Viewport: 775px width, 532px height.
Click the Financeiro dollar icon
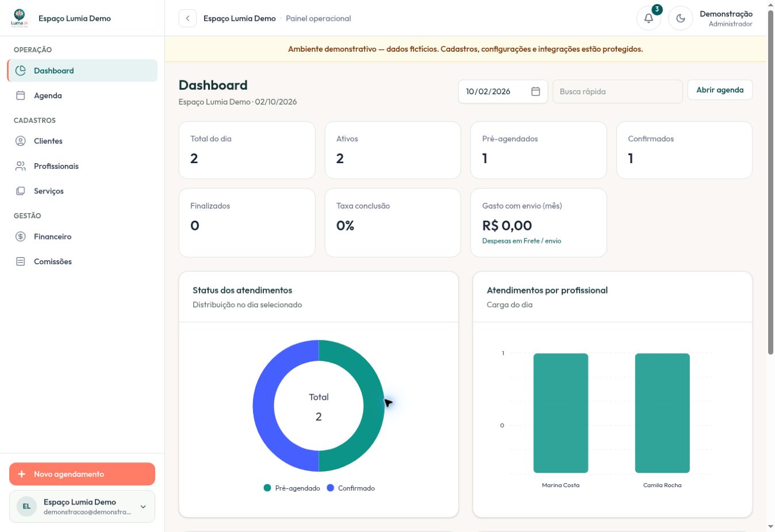tap(21, 236)
